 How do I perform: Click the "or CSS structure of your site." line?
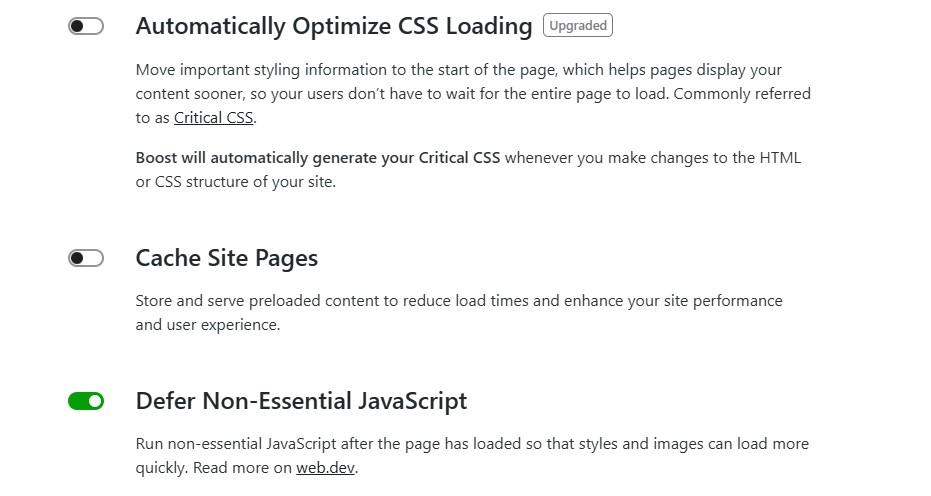coord(236,182)
